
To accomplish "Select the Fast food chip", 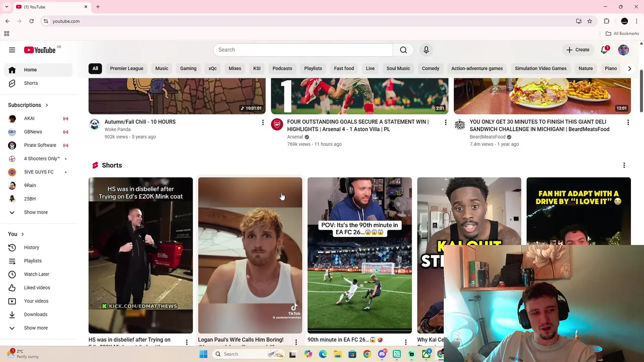I will 344,68.
